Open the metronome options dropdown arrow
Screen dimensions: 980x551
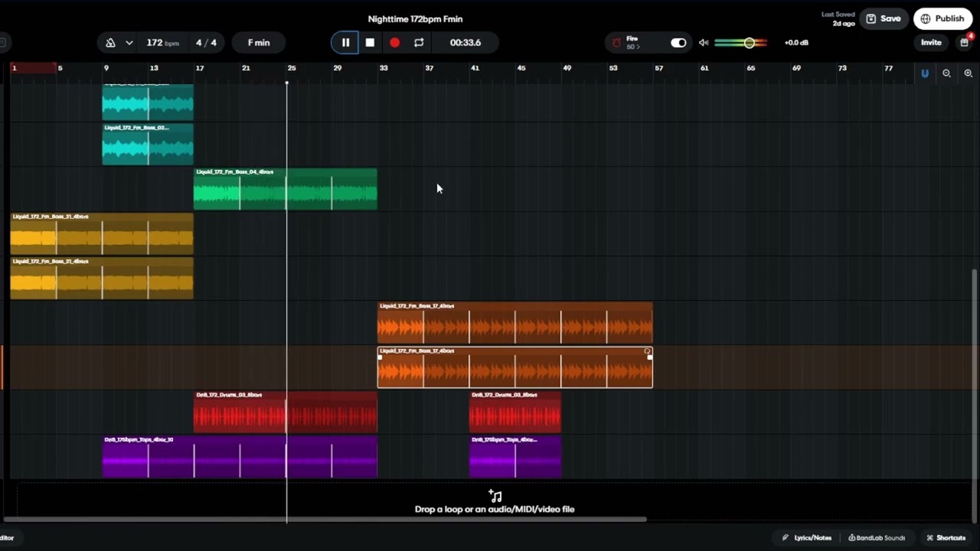click(x=129, y=43)
